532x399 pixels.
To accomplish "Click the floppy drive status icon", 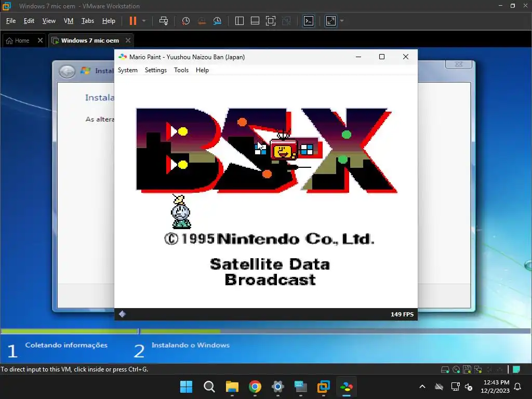I will [467, 369].
